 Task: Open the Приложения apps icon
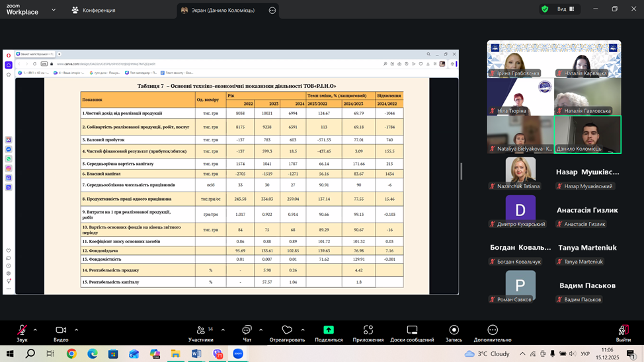point(368,330)
